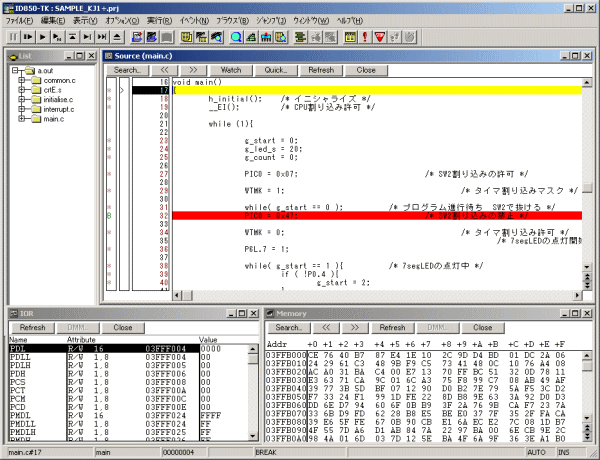Click the red exclamation Event icon
600x460 pixels.
tap(365, 37)
